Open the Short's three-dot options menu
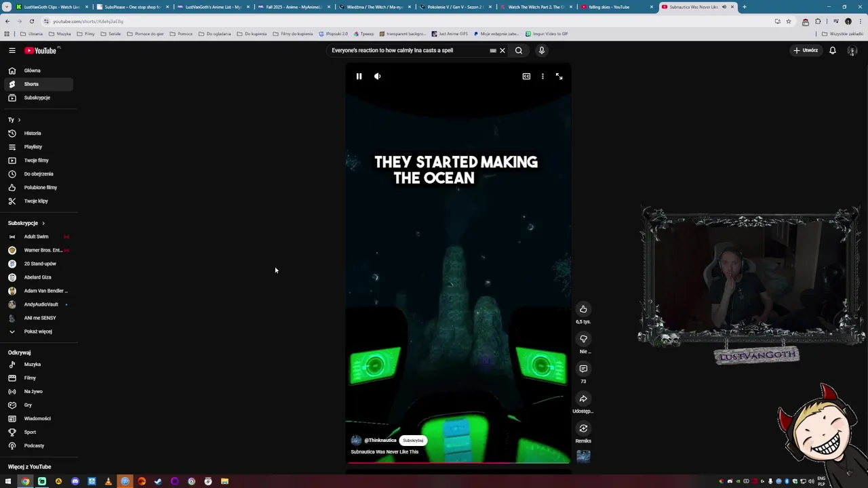The width and height of the screenshot is (868, 488). 542,77
